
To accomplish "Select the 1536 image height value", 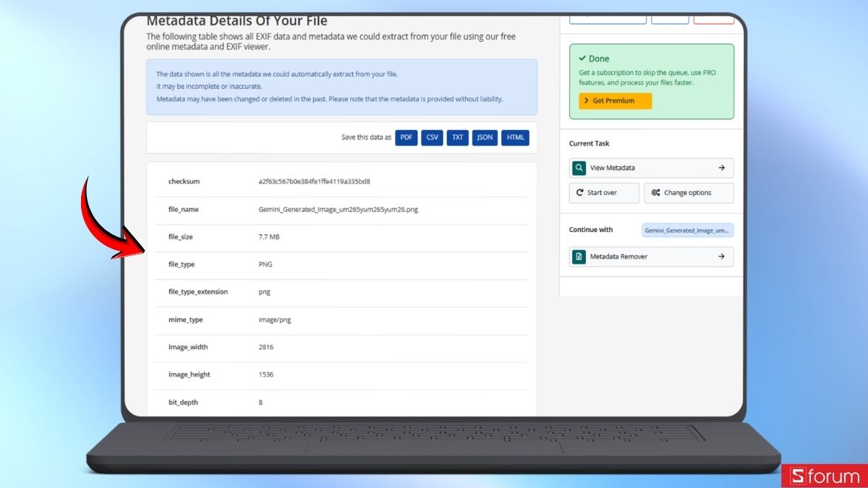I will [265, 374].
